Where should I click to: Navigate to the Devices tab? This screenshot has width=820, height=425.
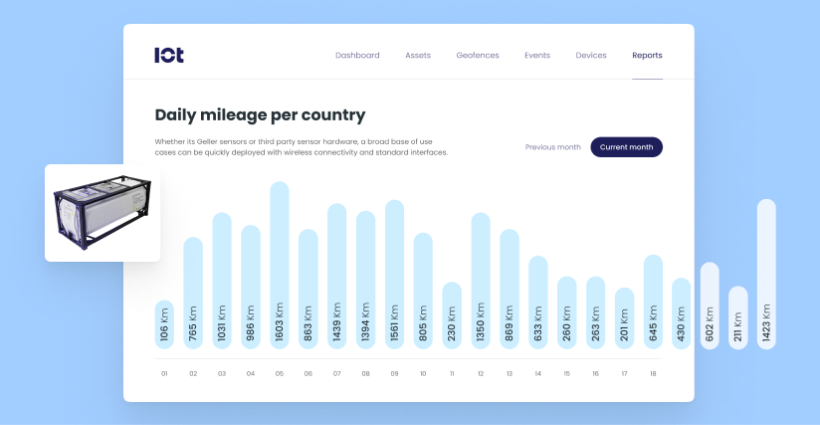[x=591, y=55]
